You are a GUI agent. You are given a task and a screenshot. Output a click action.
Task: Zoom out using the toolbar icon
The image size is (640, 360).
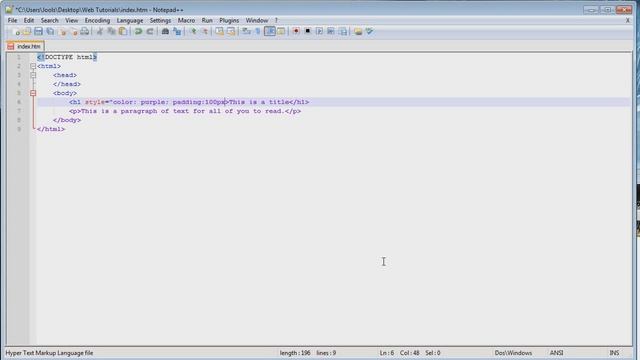(x=204, y=31)
